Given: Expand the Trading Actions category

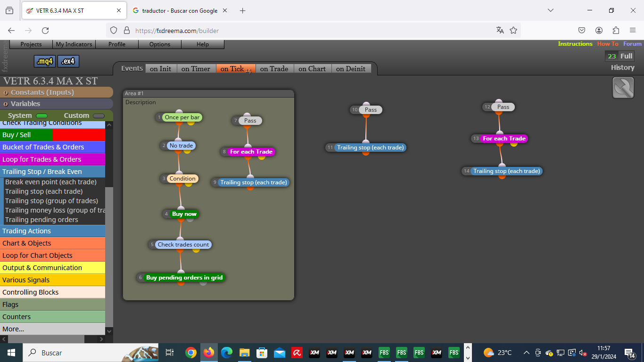Looking at the screenshot, I should pyautogui.click(x=52, y=231).
